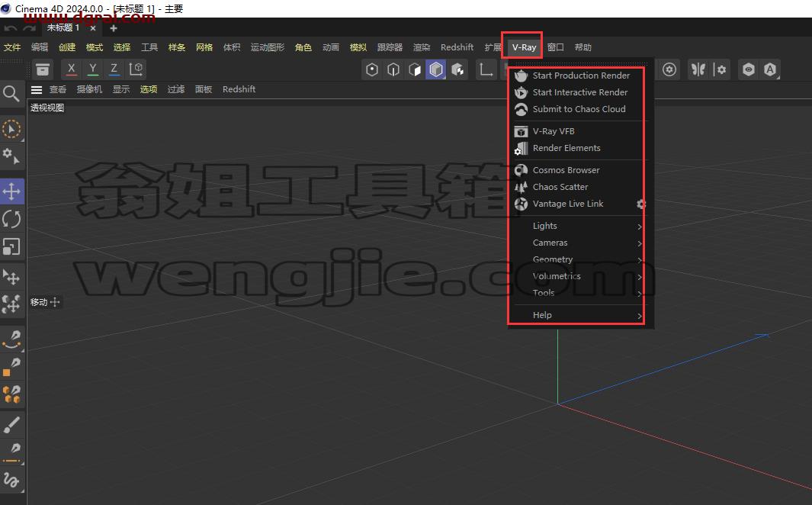Open Vantage Live Link gear options
This screenshot has height=505, width=812.
[x=641, y=204]
